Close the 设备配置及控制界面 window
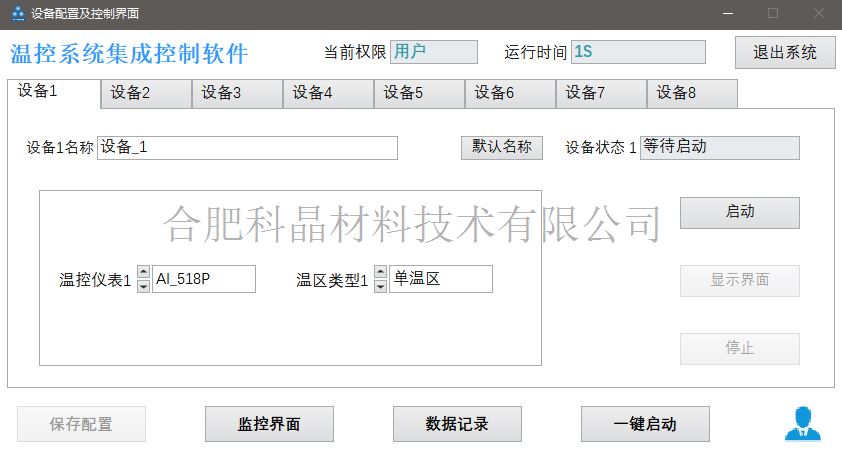The image size is (842, 458). point(819,13)
